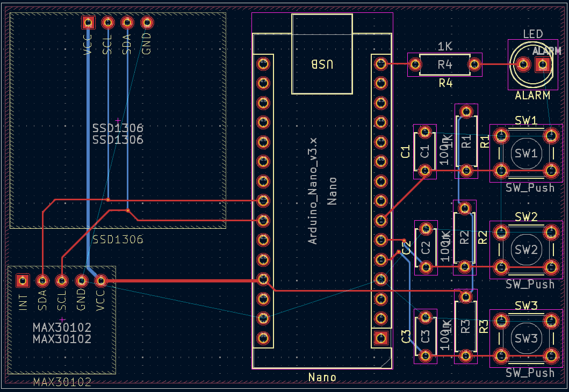Viewport: 569px width, 392px height.
Task: Select resistor R3 body
Action: (x=465, y=325)
